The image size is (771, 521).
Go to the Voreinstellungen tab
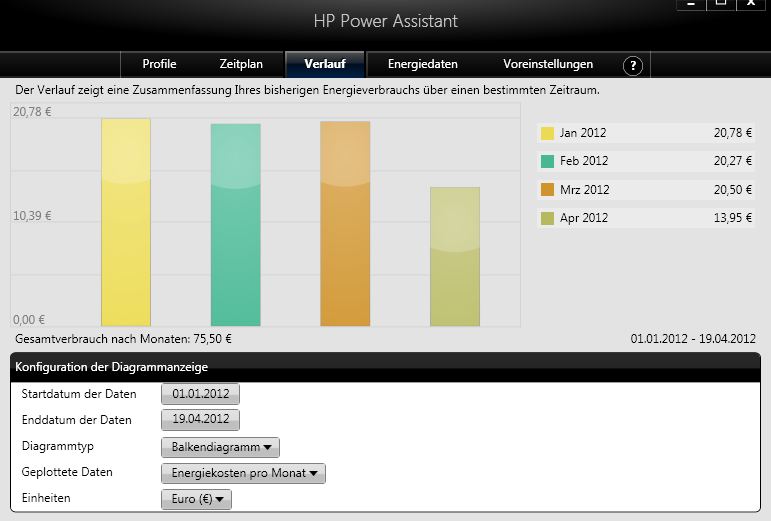pos(548,64)
